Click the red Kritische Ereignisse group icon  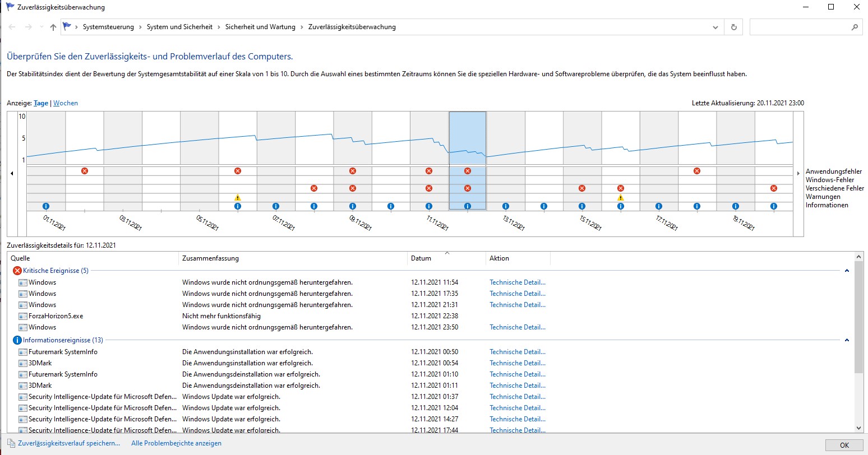[x=17, y=271]
